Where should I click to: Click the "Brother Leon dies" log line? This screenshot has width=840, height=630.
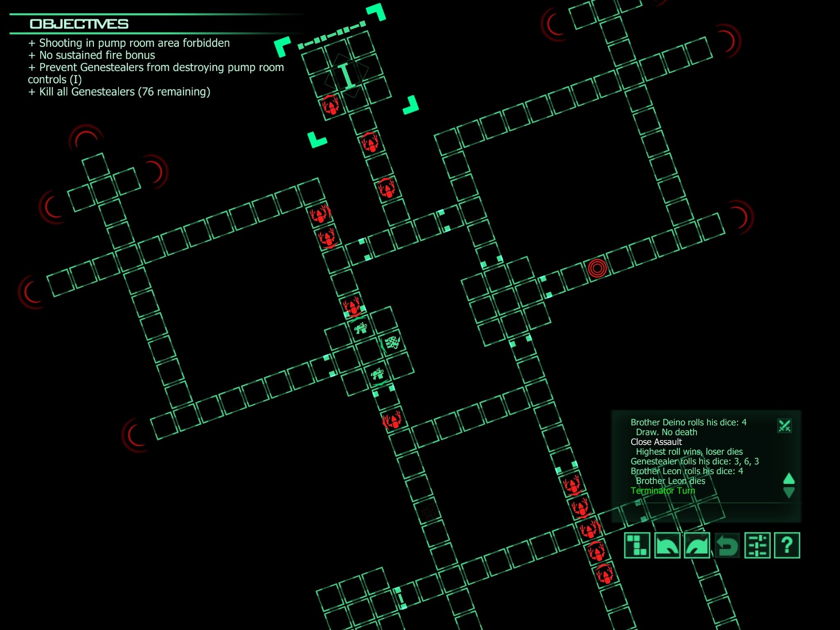coord(671,481)
